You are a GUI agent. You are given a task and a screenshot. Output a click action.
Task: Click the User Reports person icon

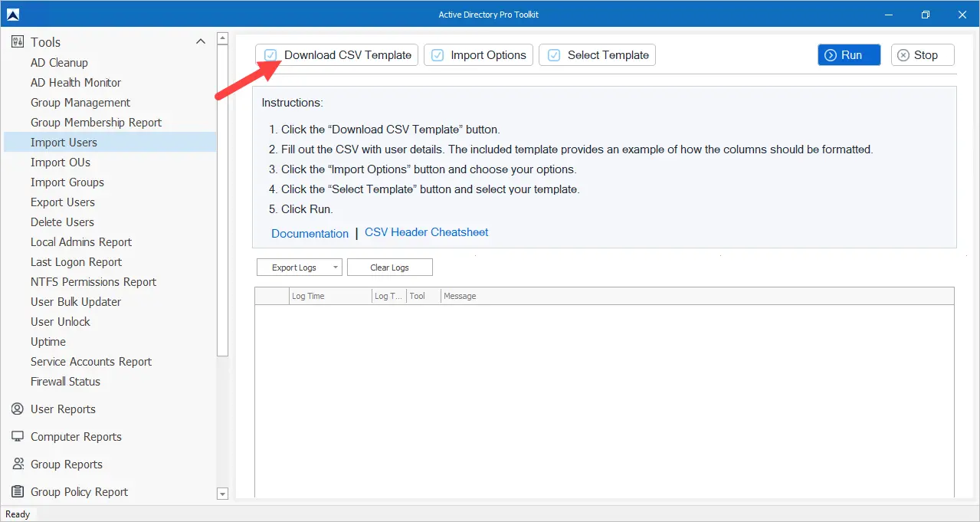pos(18,409)
